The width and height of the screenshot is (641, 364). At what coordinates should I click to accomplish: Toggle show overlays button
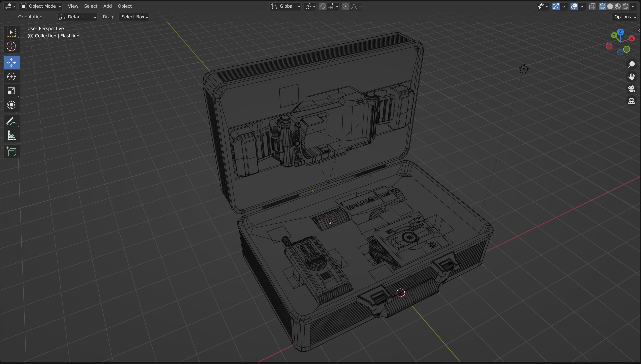574,6
